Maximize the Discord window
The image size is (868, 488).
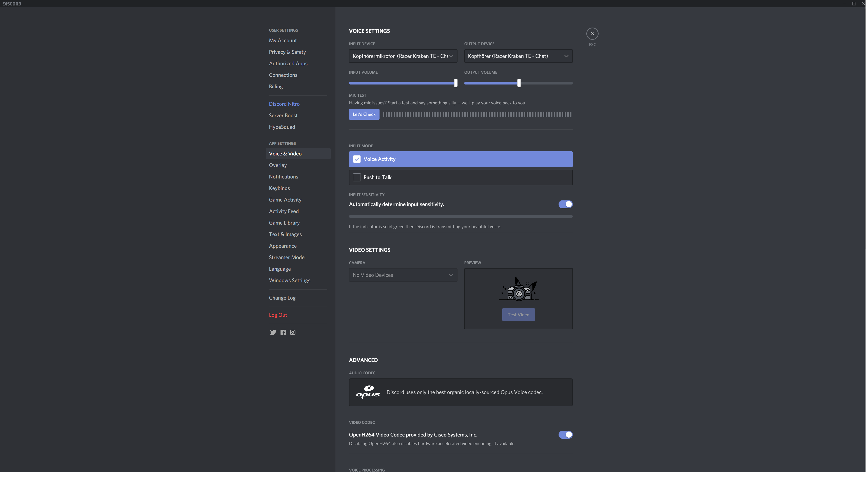coord(854,4)
